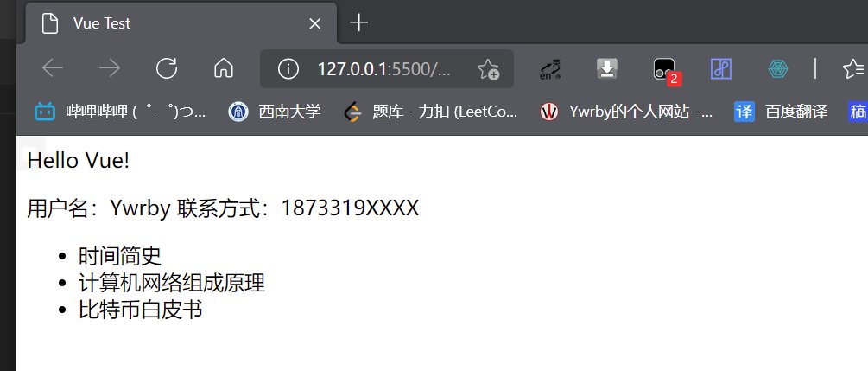Open the translation extension icon
This screenshot has width=868, height=371.
coord(550,69)
